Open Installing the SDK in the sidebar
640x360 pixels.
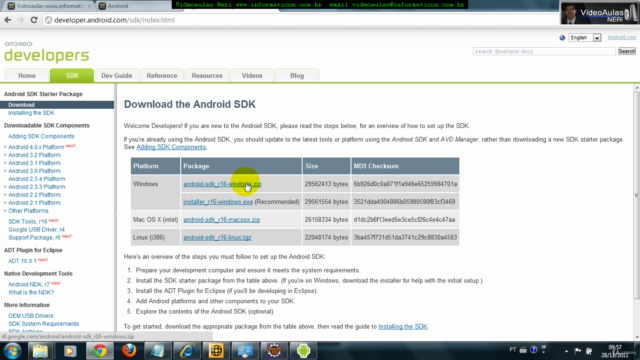click(x=31, y=113)
